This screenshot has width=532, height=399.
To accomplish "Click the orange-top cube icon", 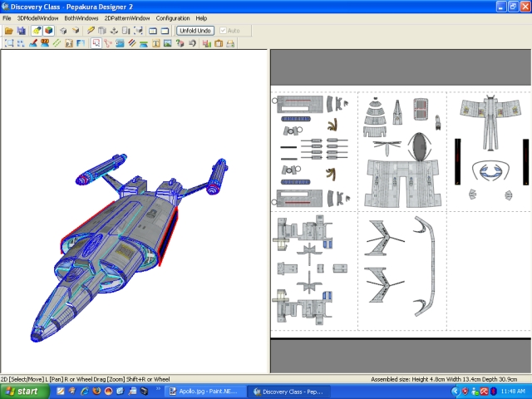I will tap(76, 31).
